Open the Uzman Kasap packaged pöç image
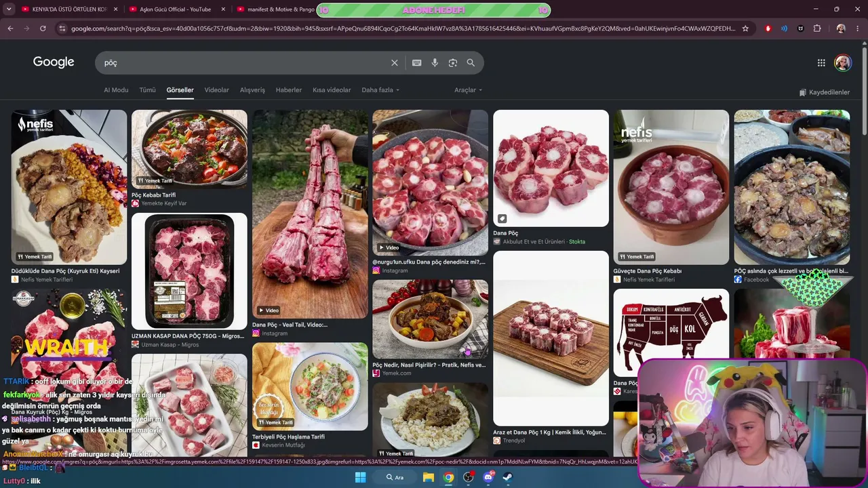The width and height of the screenshot is (868, 488). pos(189,271)
